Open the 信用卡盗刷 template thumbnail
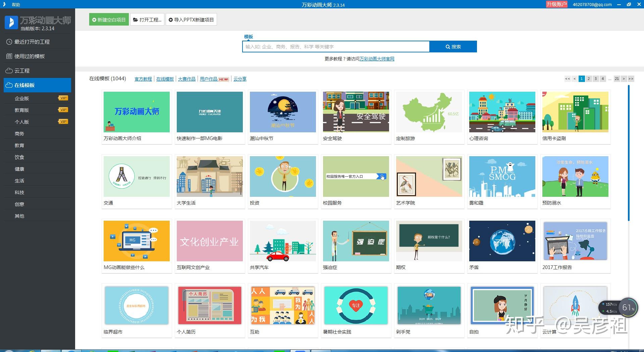The height and width of the screenshot is (352, 644). click(x=575, y=112)
